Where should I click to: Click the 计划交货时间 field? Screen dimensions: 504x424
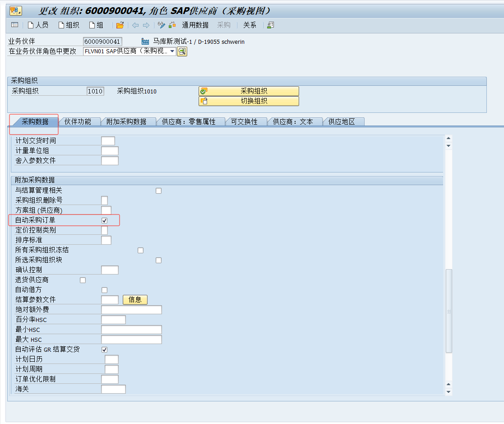[x=108, y=140]
